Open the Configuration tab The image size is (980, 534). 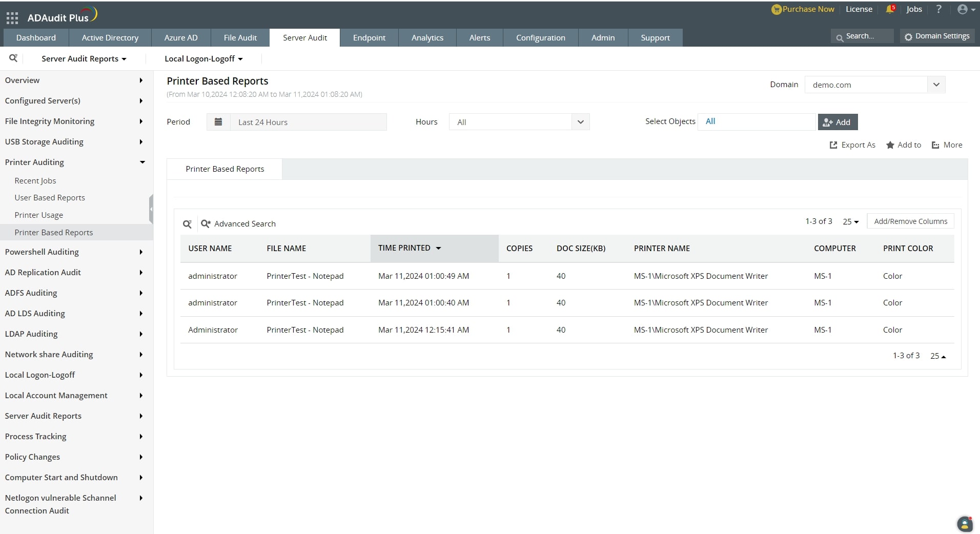pyautogui.click(x=541, y=37)
